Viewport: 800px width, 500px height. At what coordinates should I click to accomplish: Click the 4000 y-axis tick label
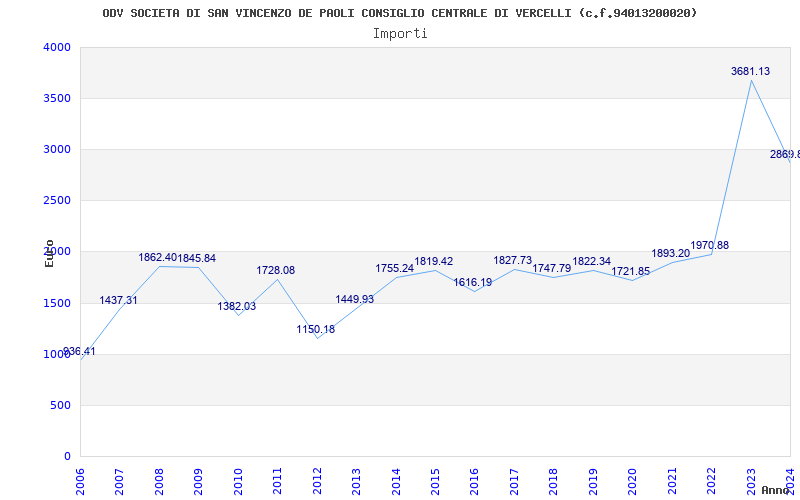[57, 47]
